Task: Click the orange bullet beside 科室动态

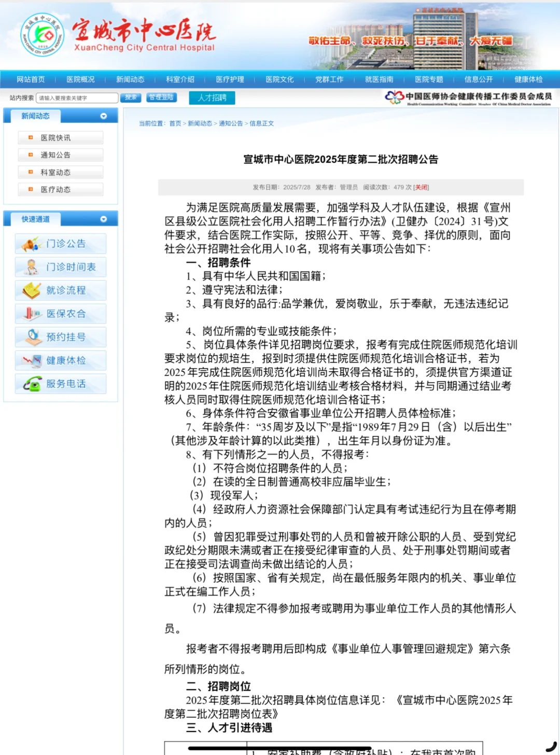Action: [31, 172]
